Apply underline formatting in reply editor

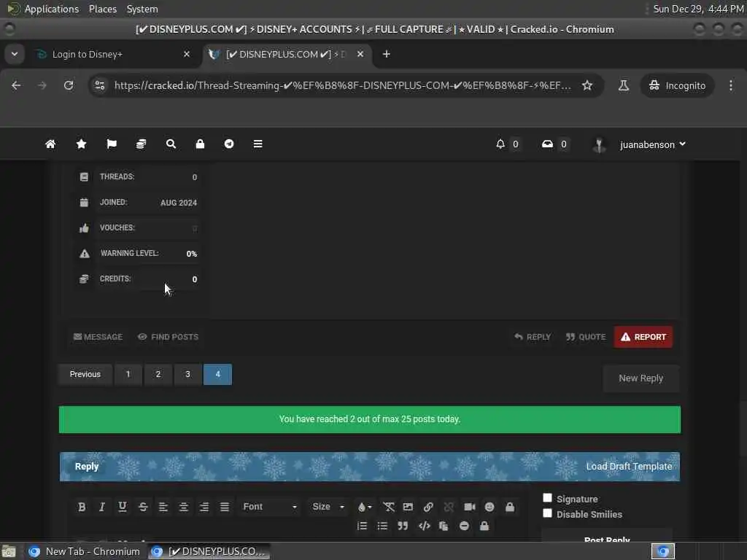click(x=123, y=507)
